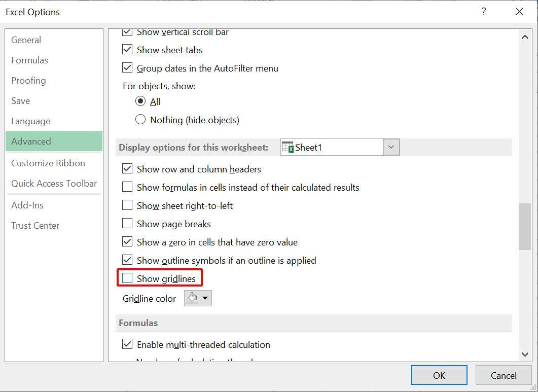The image size is (538, 392).
Task: Select the Nothing (hide objects) radio button
Action: [140, 120]
